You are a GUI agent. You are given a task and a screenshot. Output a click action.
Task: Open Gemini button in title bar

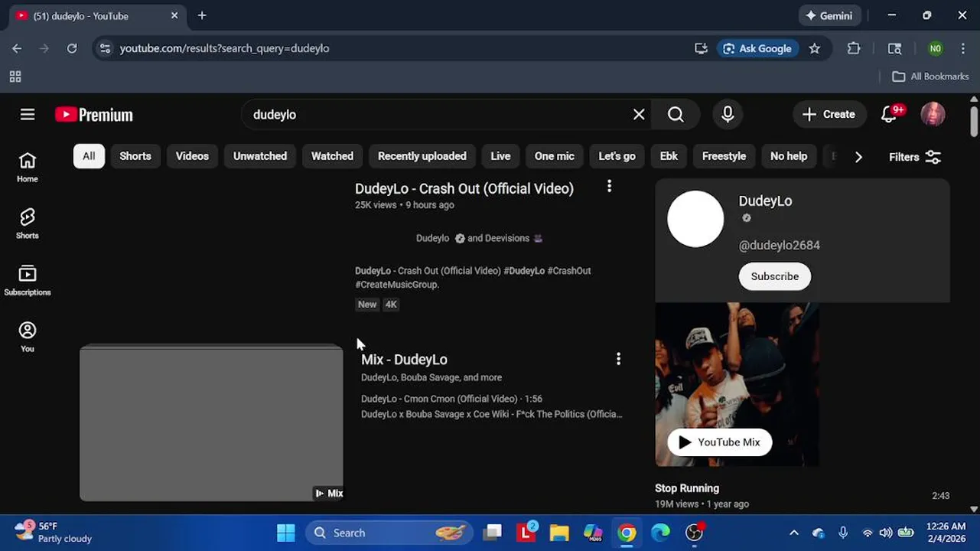(x=830, y=15)
